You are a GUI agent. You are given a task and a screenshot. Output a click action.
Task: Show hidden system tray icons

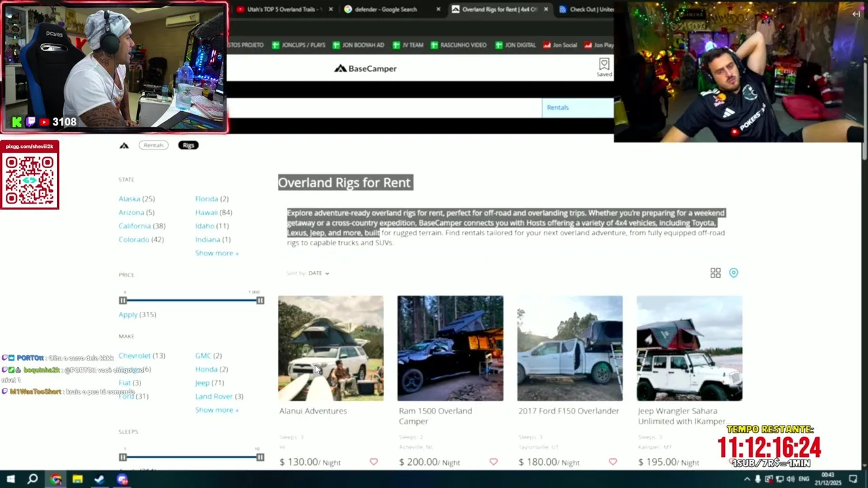(x=747, y=479)
